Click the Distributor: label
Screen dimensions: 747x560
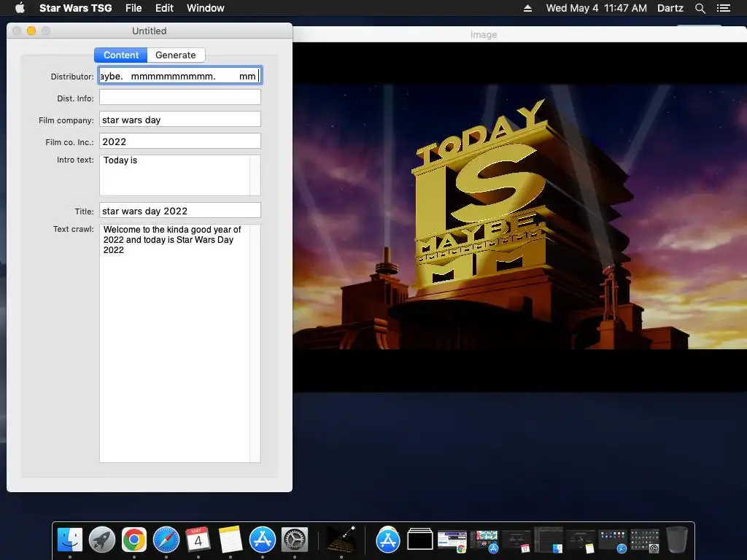pos(72,76)
